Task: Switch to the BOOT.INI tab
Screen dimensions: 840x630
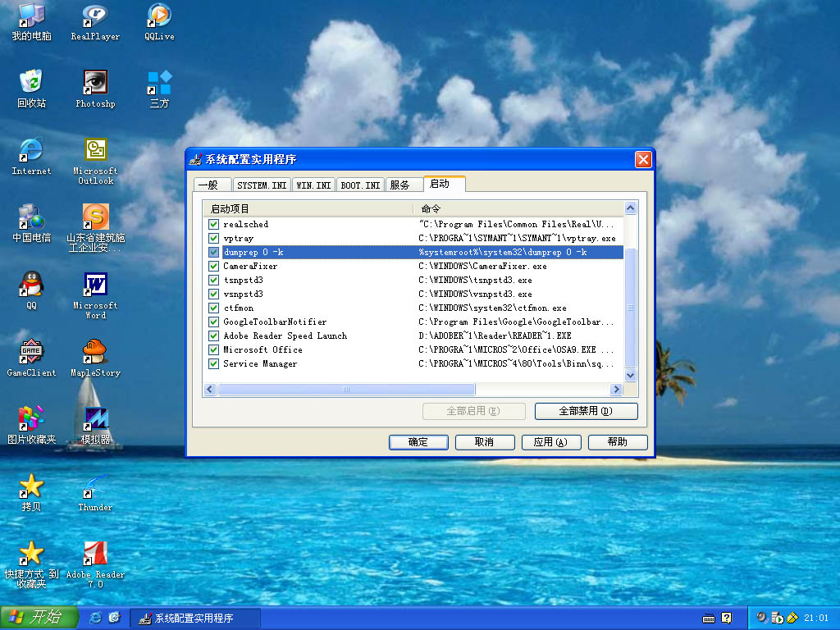Action: (x=360, y=185)
